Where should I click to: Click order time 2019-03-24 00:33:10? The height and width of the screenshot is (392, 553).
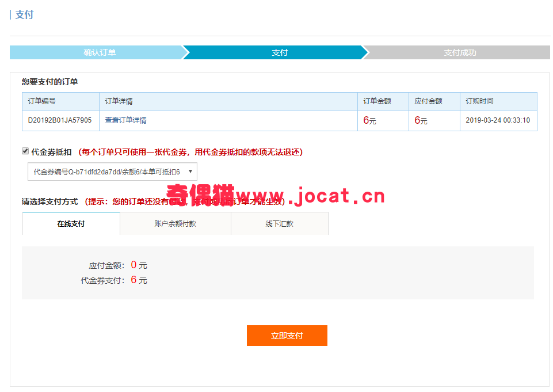coord(498,120)
